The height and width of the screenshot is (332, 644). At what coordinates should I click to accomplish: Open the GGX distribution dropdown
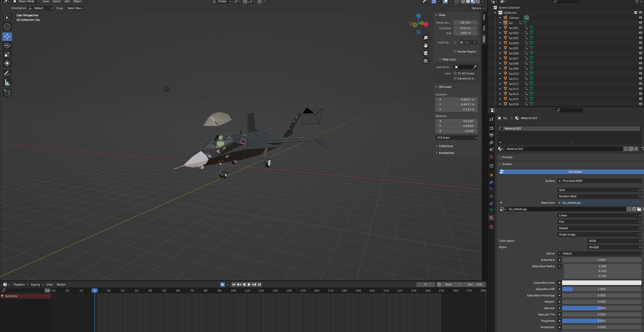600,190
